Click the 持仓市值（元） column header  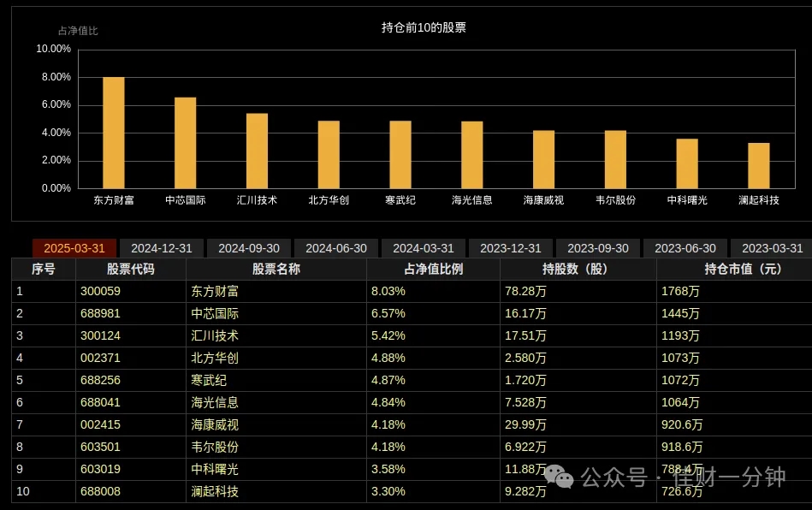coord(734,270)
